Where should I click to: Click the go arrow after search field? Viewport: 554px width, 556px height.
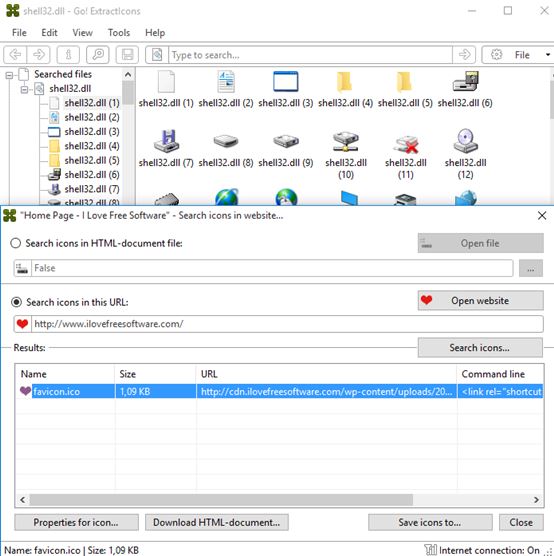(464, 55)
